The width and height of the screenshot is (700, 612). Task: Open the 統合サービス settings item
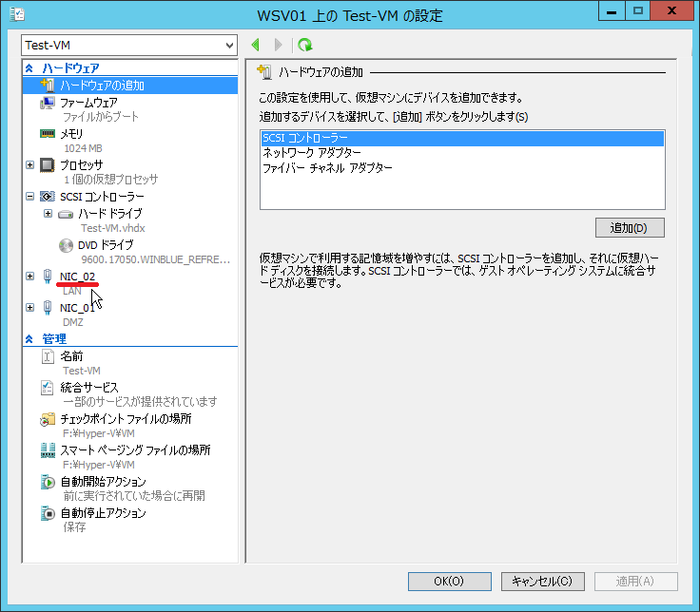[89, 388]
